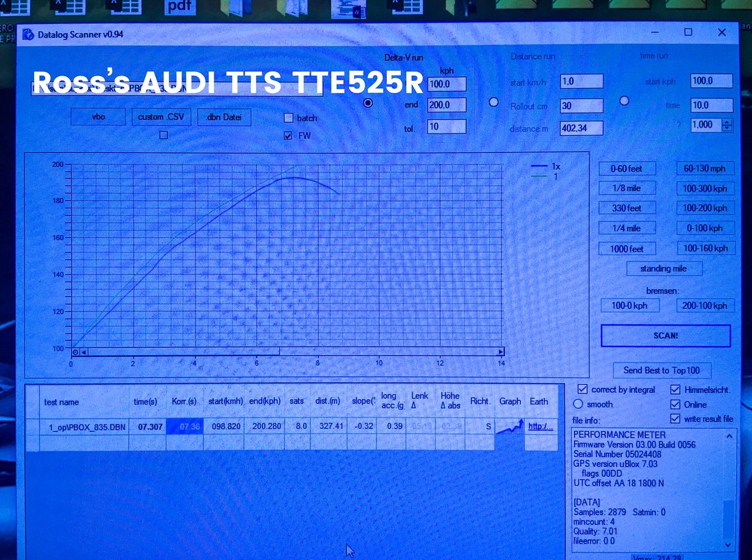
Task: Click the .dbn Datei button
Action: (224, 117)
